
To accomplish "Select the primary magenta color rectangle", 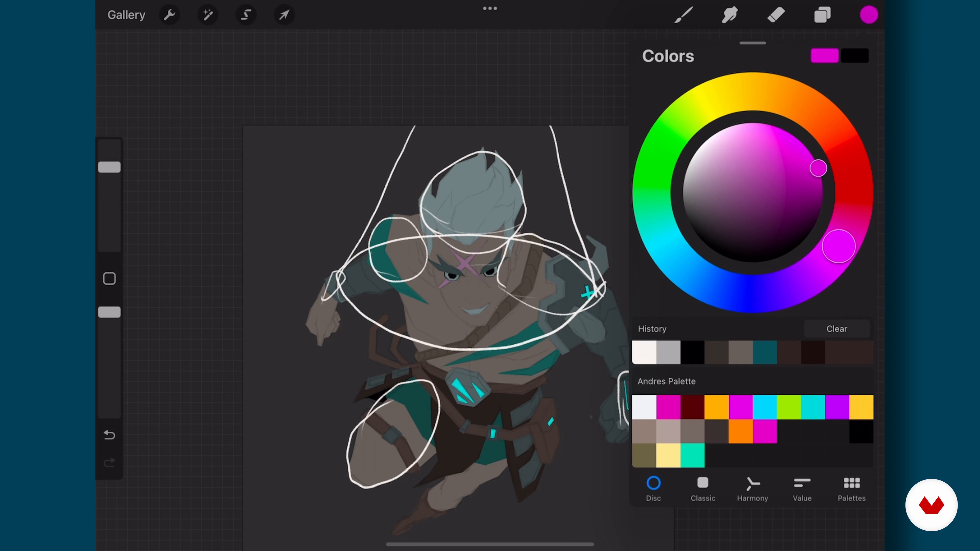I will pos(824,56).
